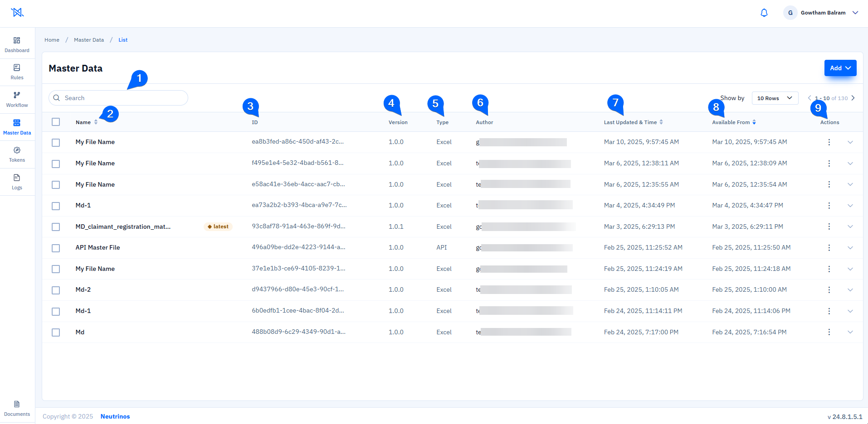Image resolution: width=868 pixels, height=424 pixels.
Task: Open the notifications bell
Action: [764, 13]
